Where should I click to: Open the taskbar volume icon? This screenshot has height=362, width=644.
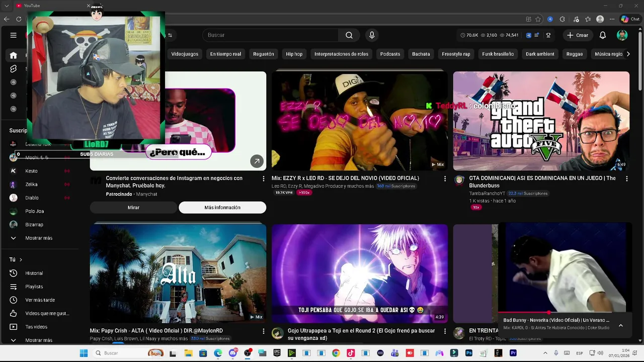(x=600, y=353)
